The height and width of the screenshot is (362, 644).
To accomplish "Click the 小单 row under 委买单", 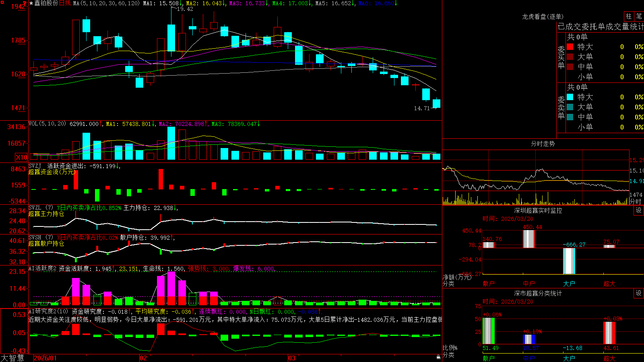I will point(605,77).
